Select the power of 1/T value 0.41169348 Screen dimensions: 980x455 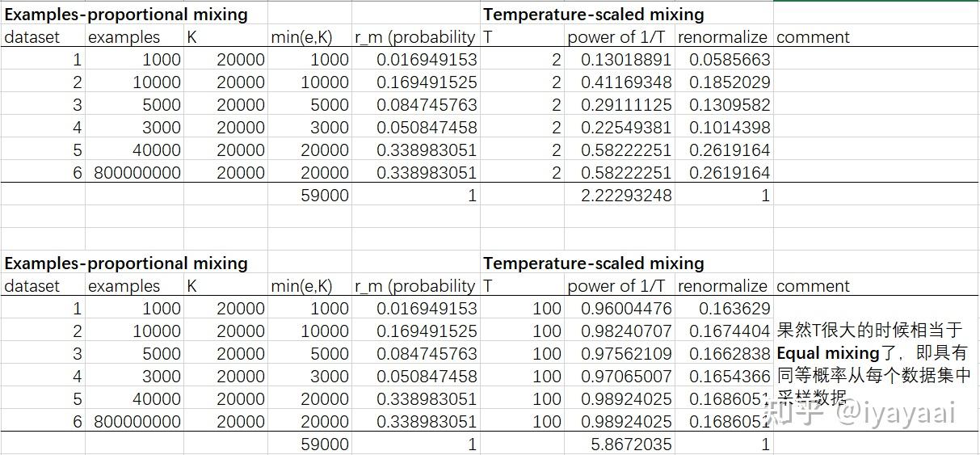625,82
